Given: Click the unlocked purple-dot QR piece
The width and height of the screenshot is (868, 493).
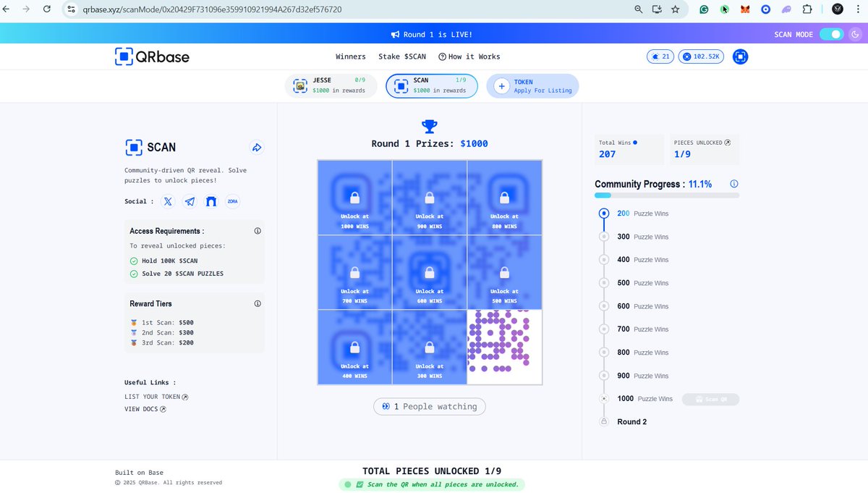Looking at the screenshot, I should 504,347.
